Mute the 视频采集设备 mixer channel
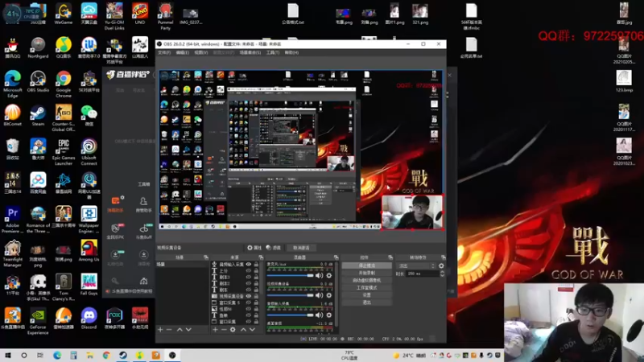Image resolution: width=644 pixels, height=362 pixels. click(319, 295)
